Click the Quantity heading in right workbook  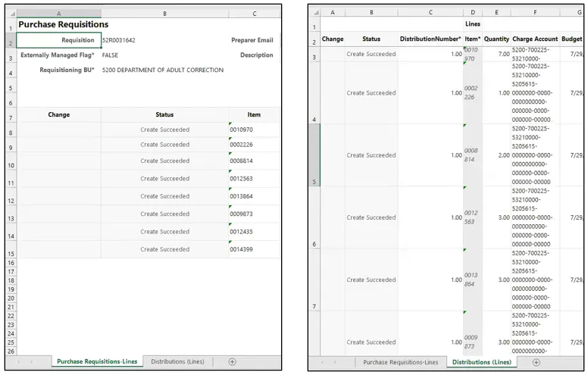click(x=496, y=39)
